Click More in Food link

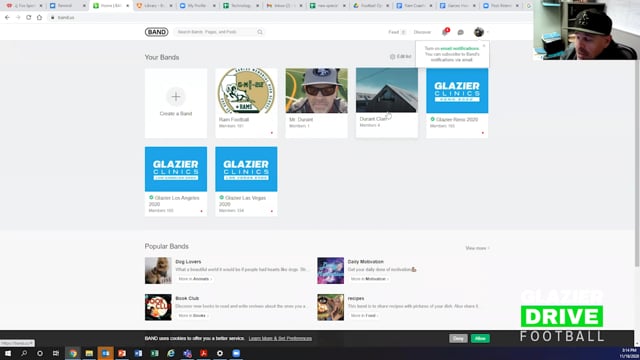[364, 316]
